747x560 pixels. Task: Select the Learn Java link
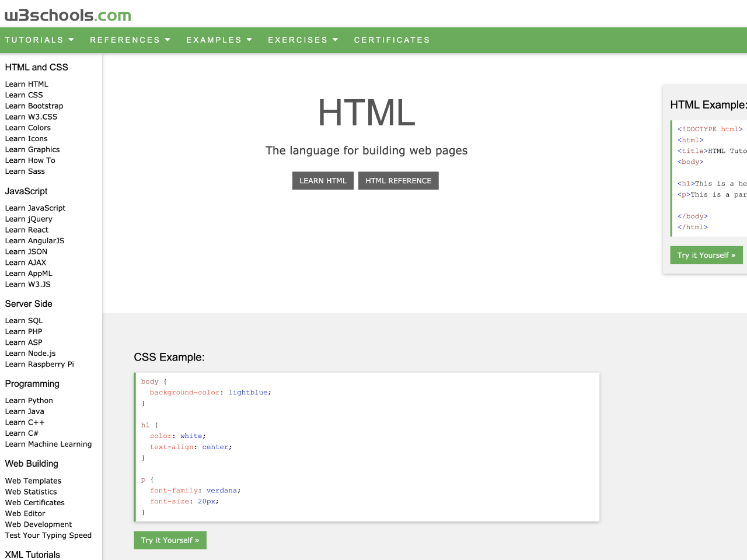[25, 411]
